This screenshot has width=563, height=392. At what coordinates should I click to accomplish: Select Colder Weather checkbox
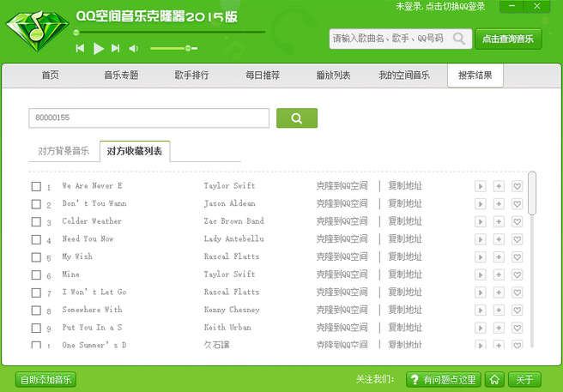[x=36, y=221]
